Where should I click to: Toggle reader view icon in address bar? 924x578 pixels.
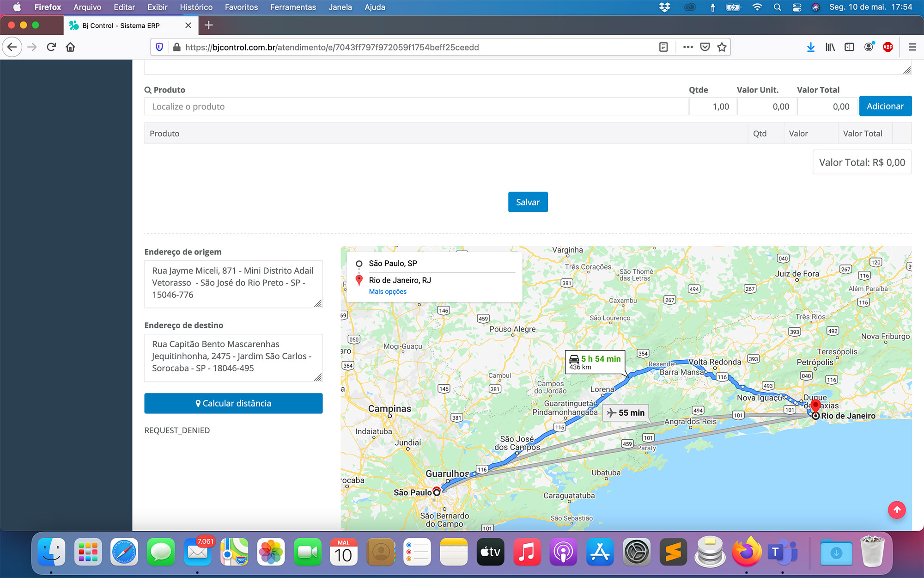[663, 47]
